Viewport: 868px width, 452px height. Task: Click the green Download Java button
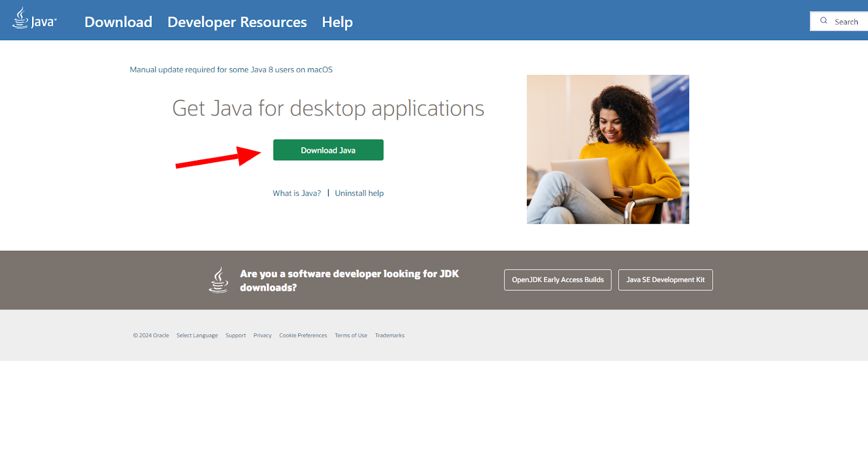pos(328,150)
